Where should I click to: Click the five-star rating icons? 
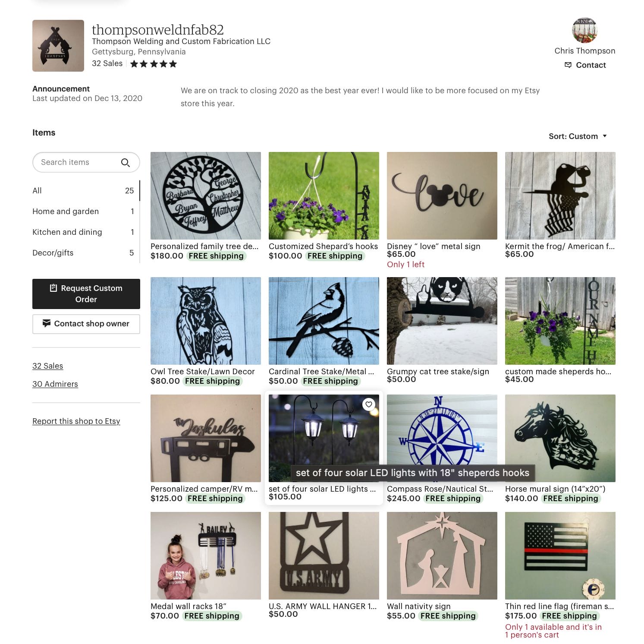pyautogui.click(x=154, y=64)
